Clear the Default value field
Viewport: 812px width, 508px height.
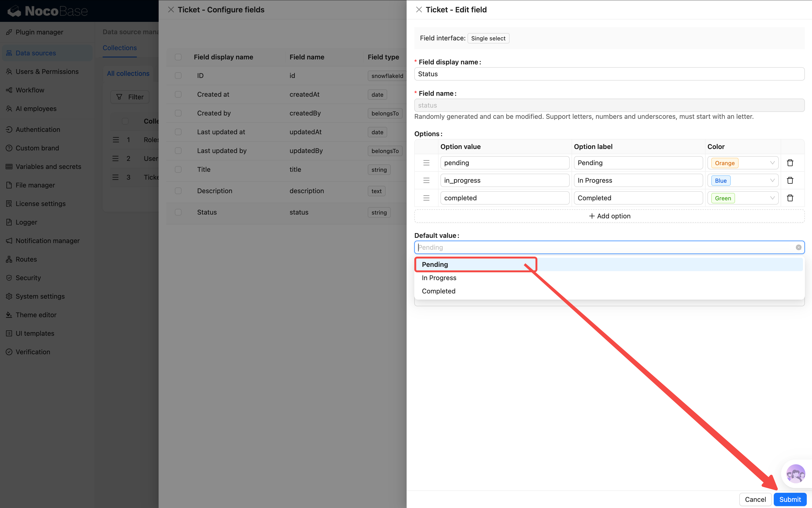click(798, 247)
